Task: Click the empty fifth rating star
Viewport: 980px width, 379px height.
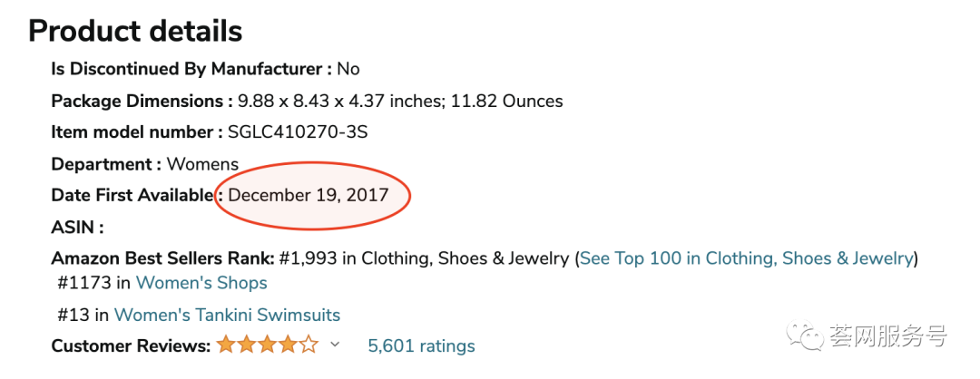Action: pyautogui.click(x=309, y=345)
